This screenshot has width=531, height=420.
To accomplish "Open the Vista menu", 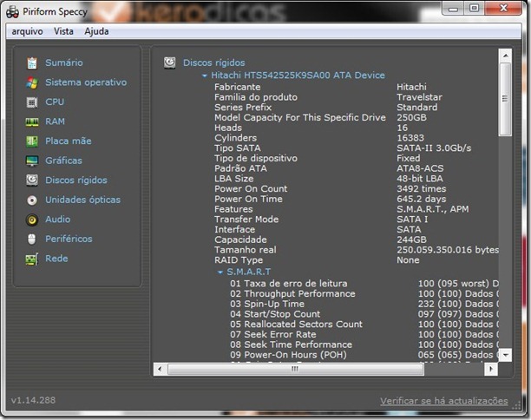I will (63, 31).
